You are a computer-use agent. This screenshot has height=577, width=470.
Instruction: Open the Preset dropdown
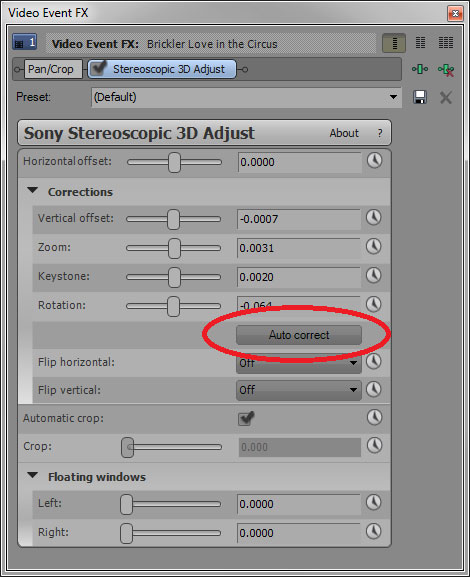pos(246,98)
